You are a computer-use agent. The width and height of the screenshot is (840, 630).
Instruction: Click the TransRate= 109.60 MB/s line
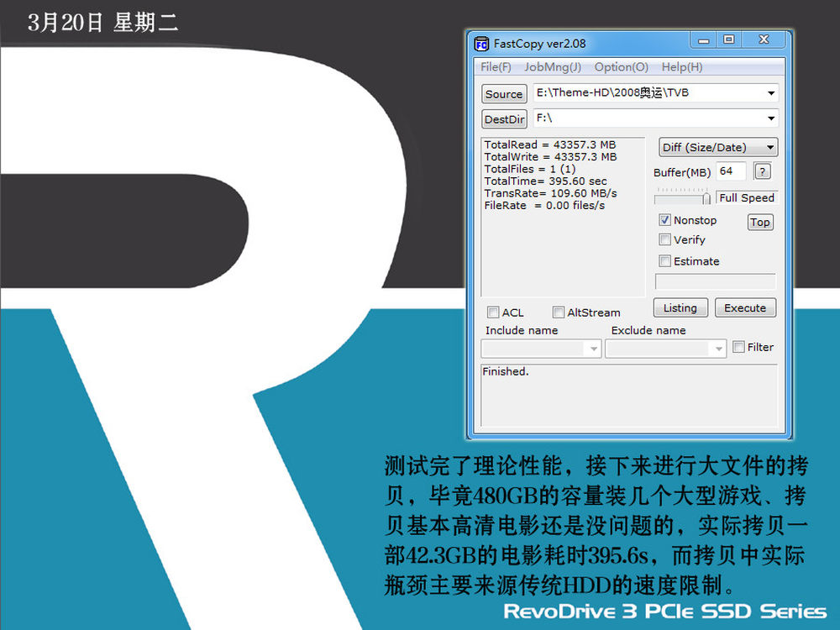[551, 193]
